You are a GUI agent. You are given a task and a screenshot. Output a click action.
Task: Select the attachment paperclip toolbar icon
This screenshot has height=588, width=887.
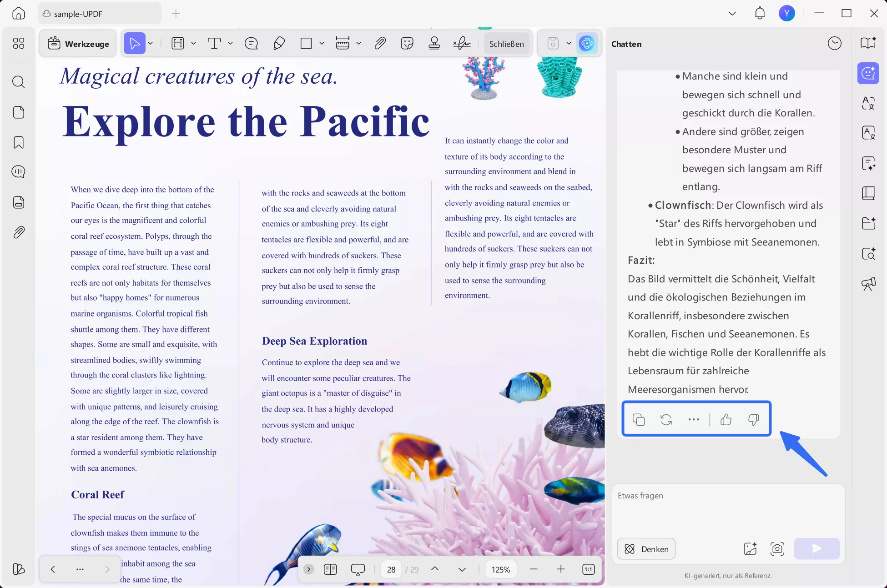click(380, 44)
